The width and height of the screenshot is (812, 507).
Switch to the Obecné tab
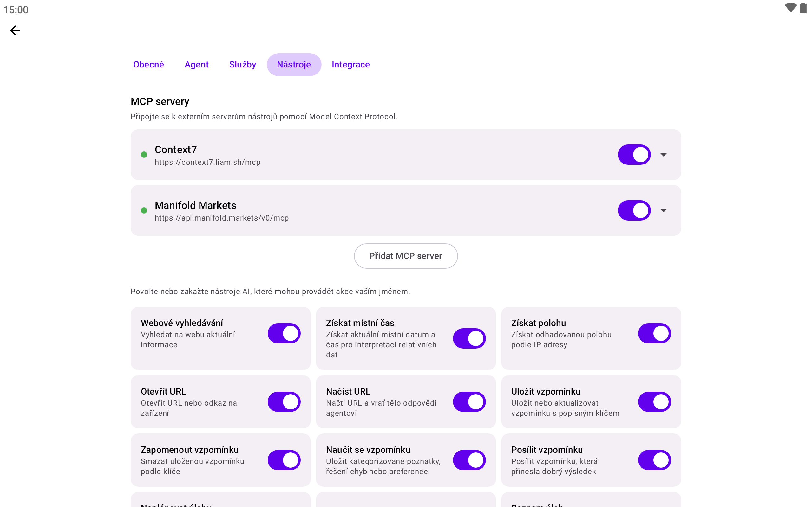[149, 64]
